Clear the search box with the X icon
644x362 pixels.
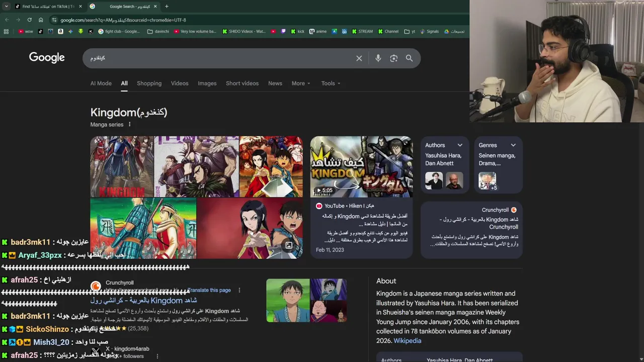click(x=359, y=58)
